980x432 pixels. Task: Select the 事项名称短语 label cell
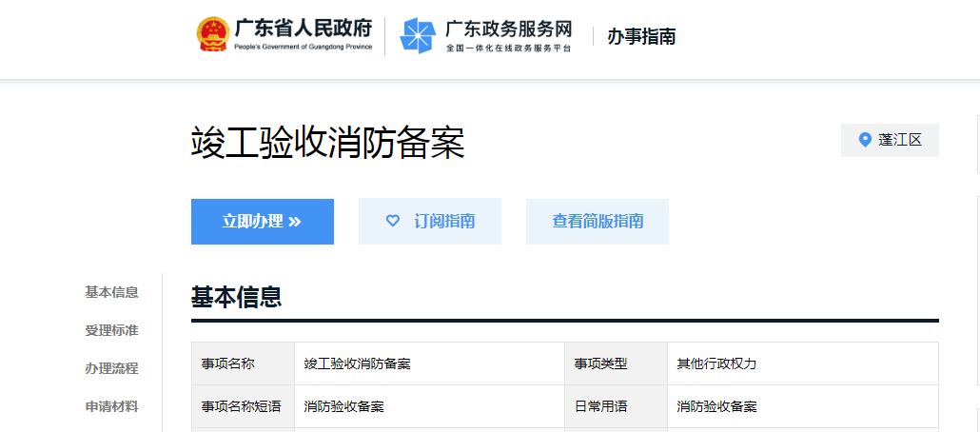pyautogui.click(x=244, y=406)
